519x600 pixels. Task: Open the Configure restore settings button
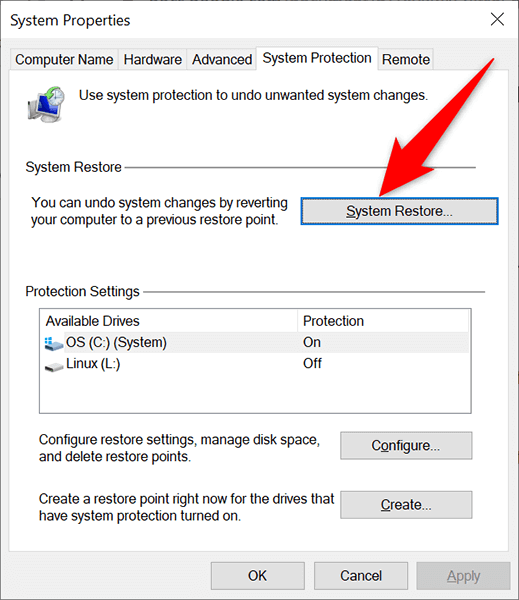[x=406, y=445]
